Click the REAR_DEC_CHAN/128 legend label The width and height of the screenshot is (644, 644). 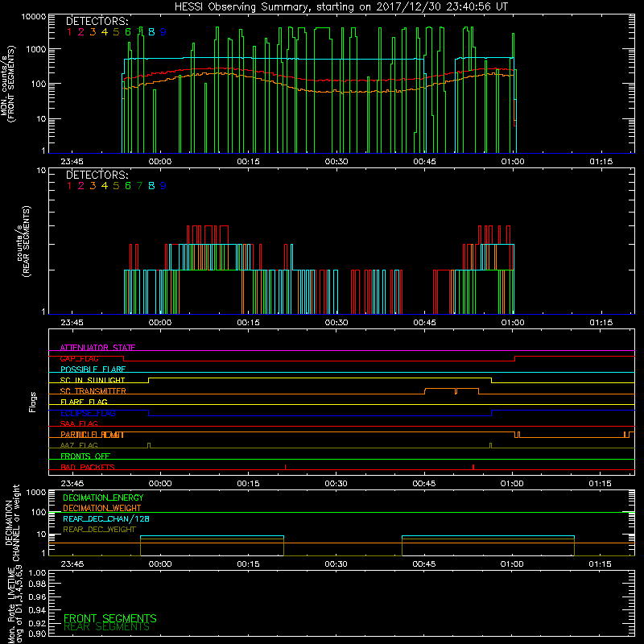tap(106, 519)
